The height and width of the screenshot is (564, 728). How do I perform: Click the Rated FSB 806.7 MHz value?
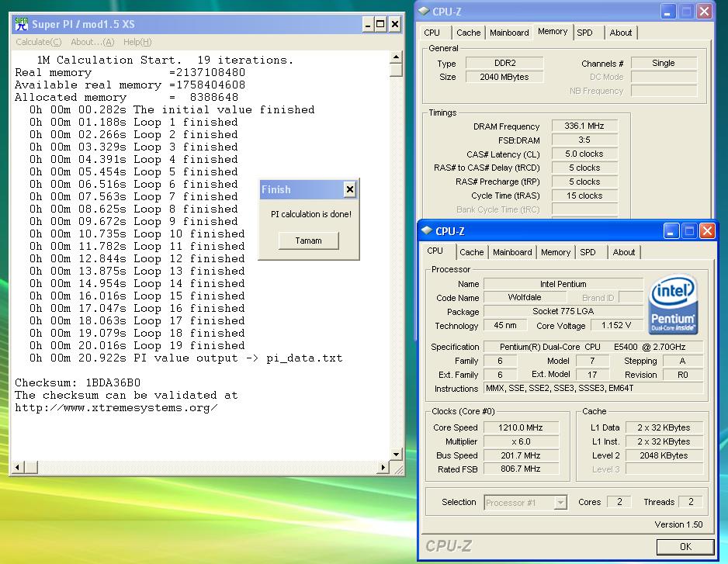(x=521, y=469)
